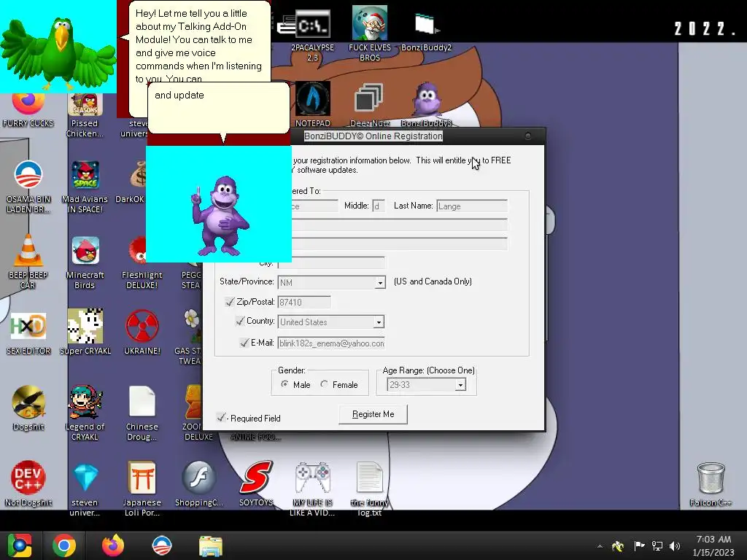The image size is (747, 560).
Task: Open the file explorer taskbar icon
Action: click(x=211, y=546)
